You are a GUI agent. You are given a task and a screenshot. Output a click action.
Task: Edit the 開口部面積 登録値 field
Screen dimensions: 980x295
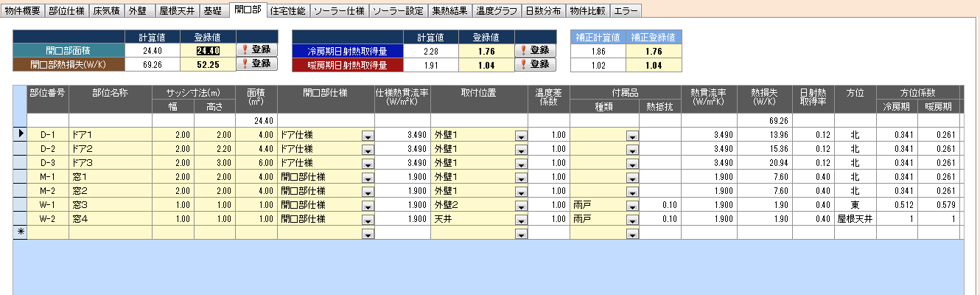pyautogui.click(x=214, y=50)
